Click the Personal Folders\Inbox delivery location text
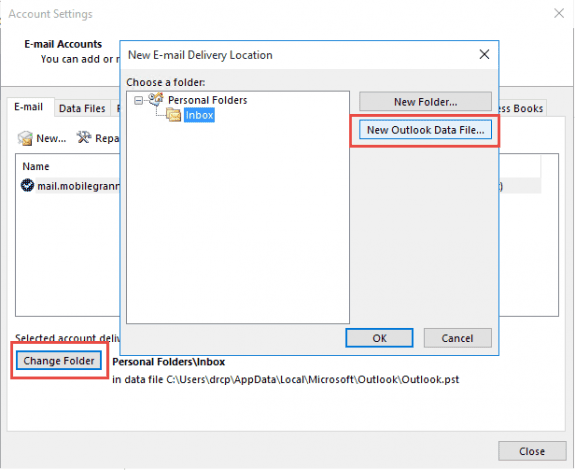The width and height of the screenshot is (575, 470). [169, 362]
